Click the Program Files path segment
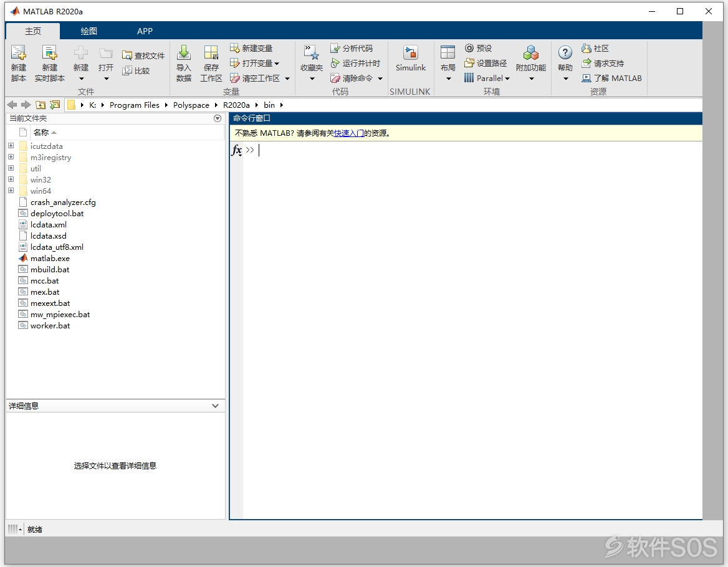Image resolution: width=728 pixels, height=567 pixels. [134, 105]
